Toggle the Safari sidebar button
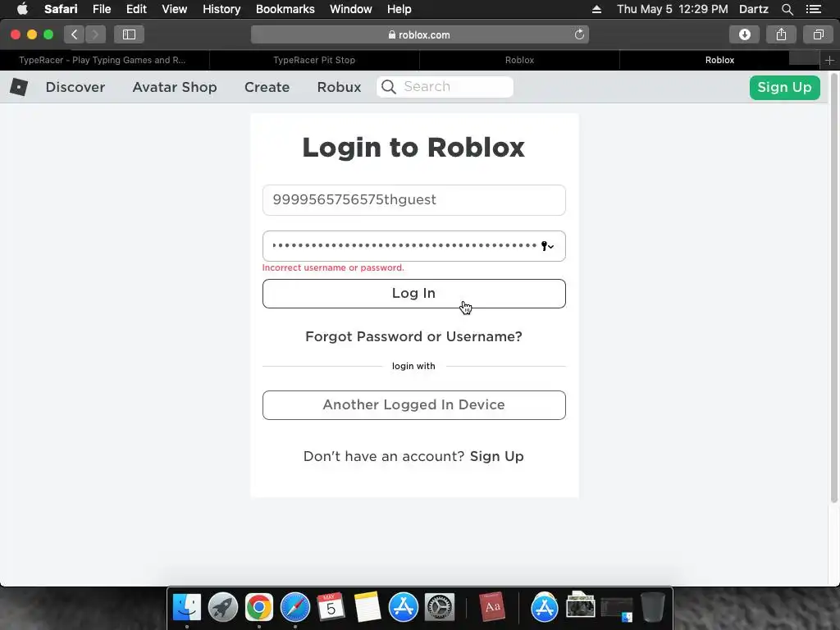The width and height of the screenshot is (840, 630). click(129, 34)
